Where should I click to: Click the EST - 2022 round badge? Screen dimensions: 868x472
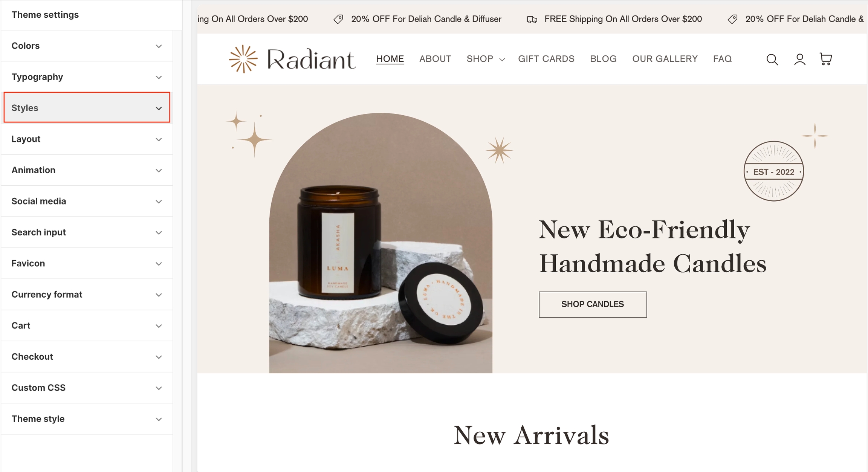773,171
